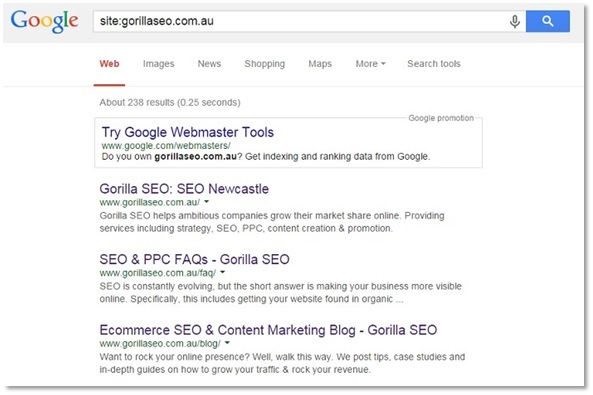Expand the More dropdown menu
593x395 pixels.
pyautogui.click(x=370, y=64)
